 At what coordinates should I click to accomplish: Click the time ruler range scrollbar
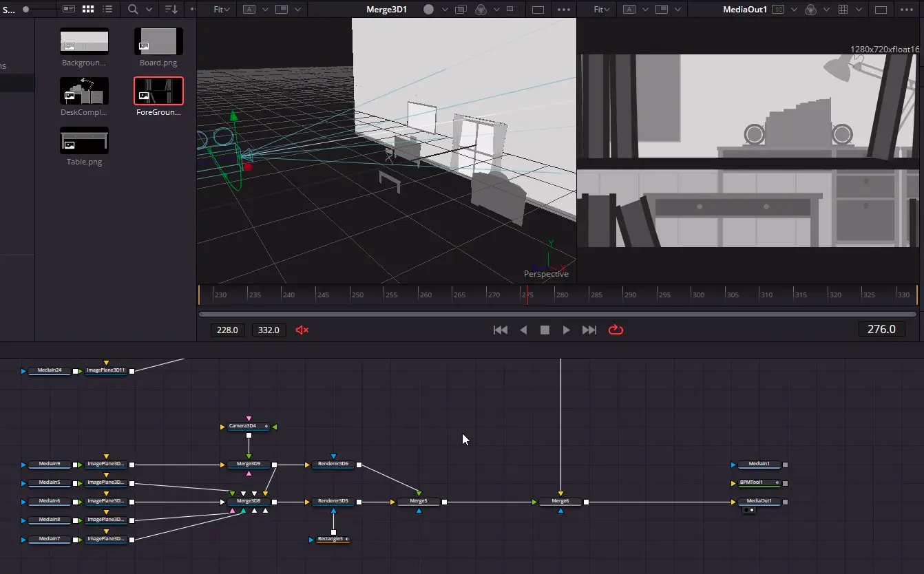(558, 314)
